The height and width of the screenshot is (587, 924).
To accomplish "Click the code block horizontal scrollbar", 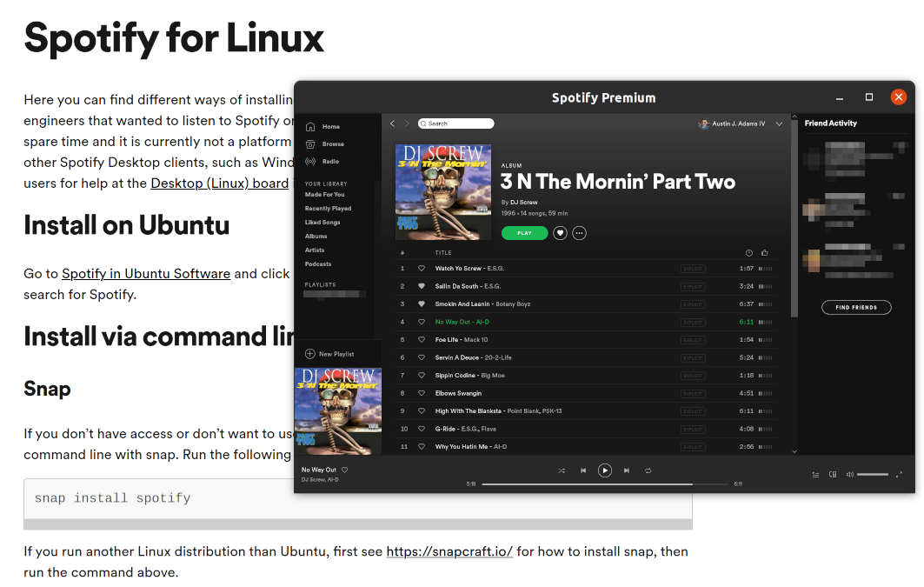I will 358,524.
